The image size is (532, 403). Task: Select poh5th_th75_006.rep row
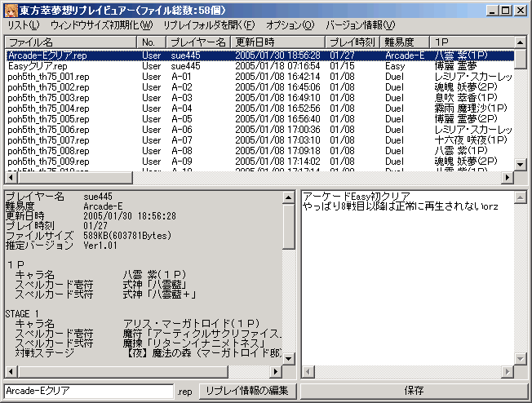[x=260, y=130]
